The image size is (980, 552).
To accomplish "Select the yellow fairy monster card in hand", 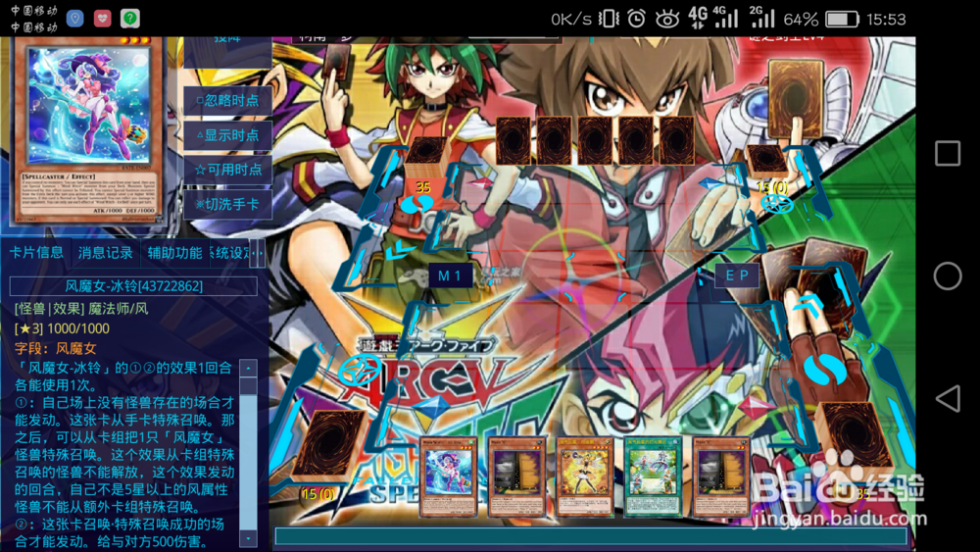I will point(584,477).
